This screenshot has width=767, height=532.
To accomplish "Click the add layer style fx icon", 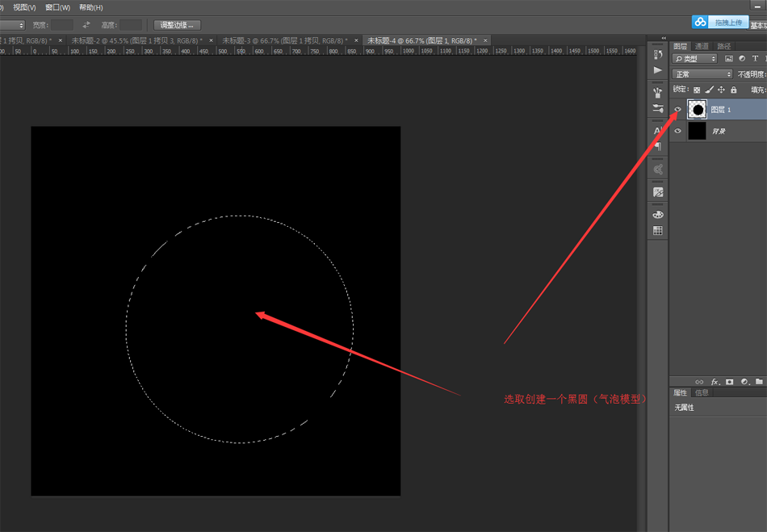I will (715, 381).
